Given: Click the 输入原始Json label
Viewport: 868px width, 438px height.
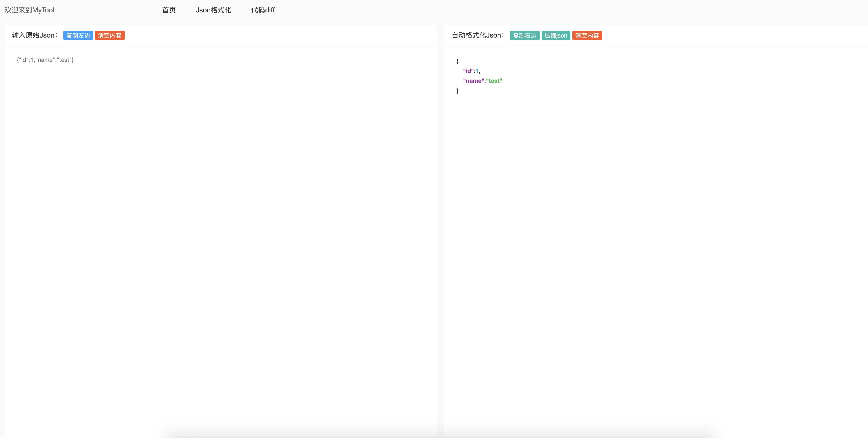Looking at the screenshot, I should pos(34,35).
